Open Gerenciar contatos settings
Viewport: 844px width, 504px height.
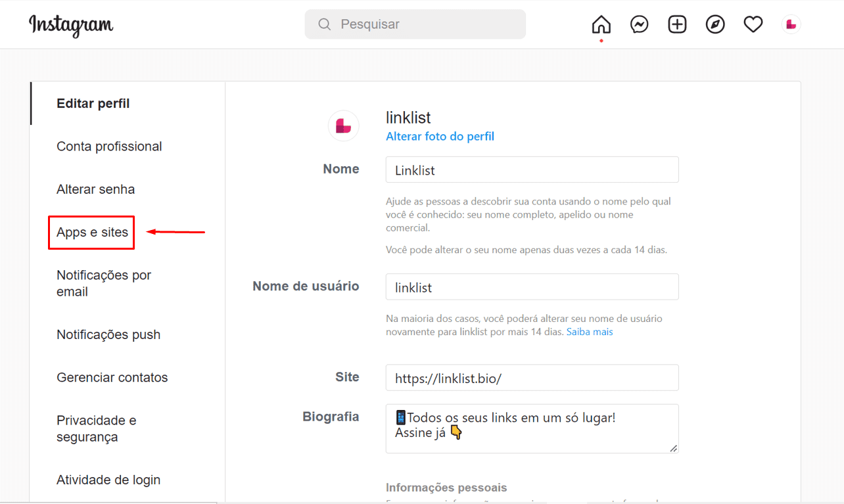(x=112, y=377)
